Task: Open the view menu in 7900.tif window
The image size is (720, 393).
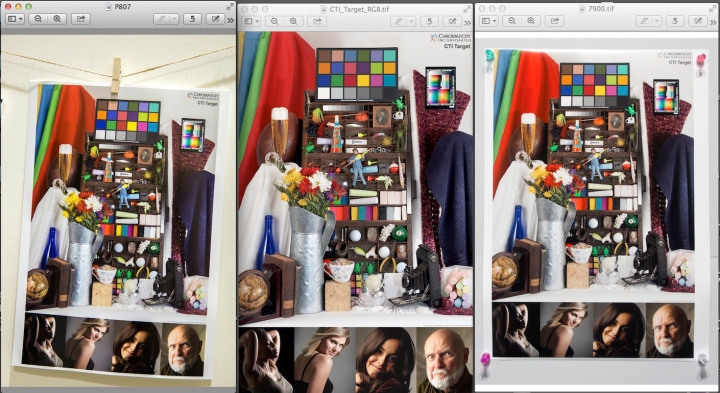Action: pyautogui.click(x=489, y=21)
